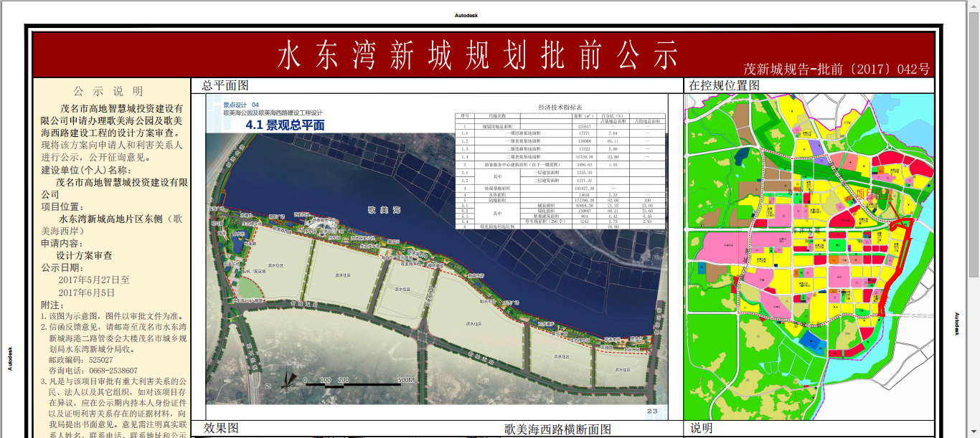Click the north compass arrow on the site plan
This screenshot has width=980, height=438.
pyautogui.click(x=286, y=378)
